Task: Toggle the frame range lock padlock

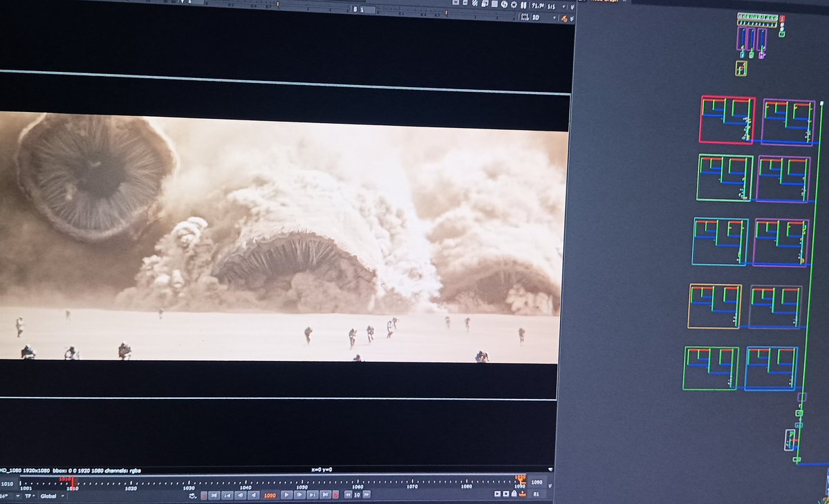Action: coord(513,494)
